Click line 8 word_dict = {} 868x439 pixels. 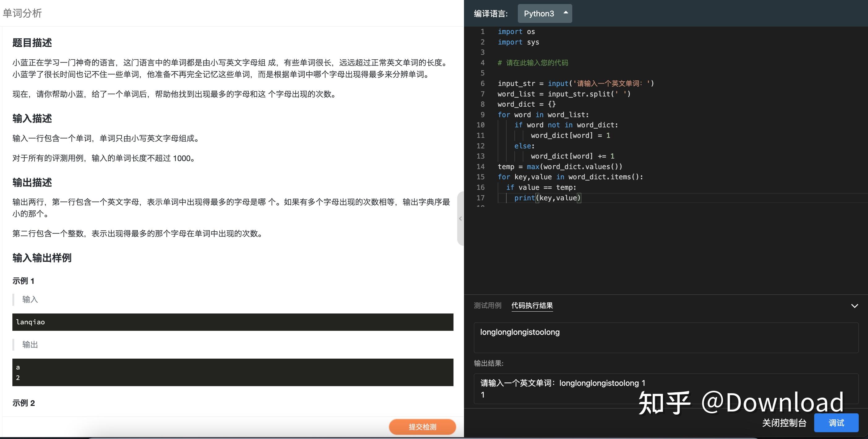(x=527, y=104)
